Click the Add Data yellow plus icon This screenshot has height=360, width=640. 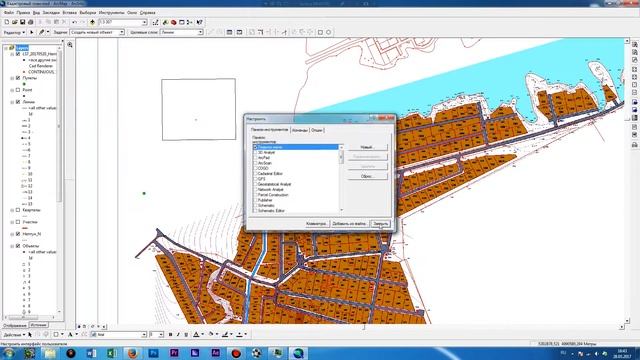(92, 22)
